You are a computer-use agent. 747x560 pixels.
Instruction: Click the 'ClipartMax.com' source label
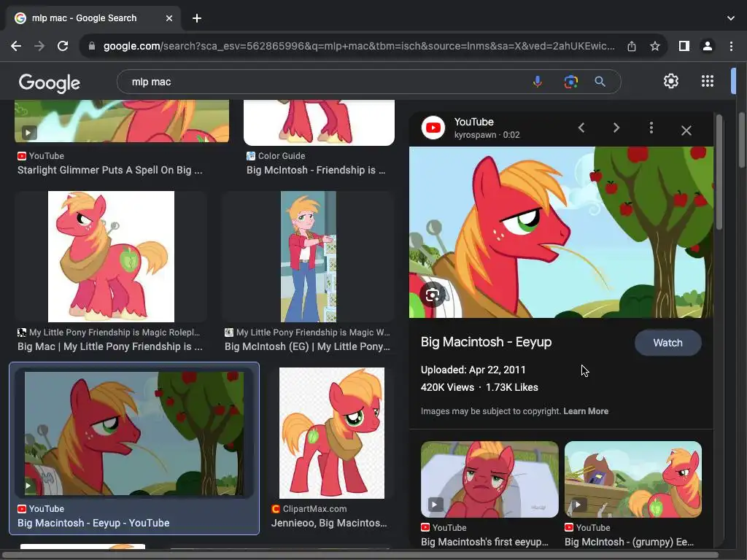[315, 508]
